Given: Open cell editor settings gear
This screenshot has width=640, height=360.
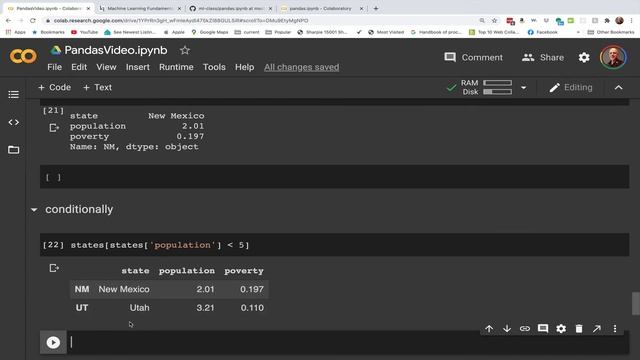Looking at the screenshot, I should click(561, 329).
